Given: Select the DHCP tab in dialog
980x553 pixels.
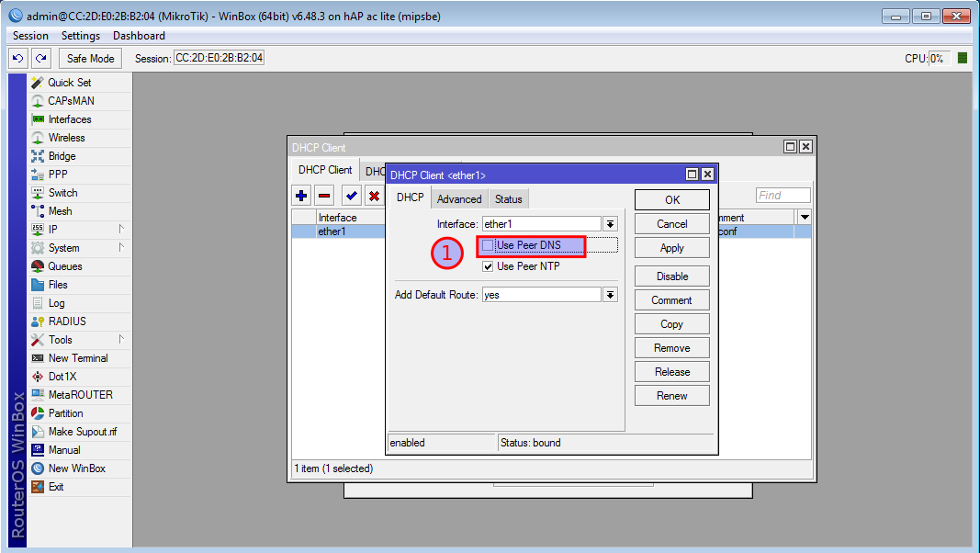Looking at the screenshot, I should pos(410,197).
